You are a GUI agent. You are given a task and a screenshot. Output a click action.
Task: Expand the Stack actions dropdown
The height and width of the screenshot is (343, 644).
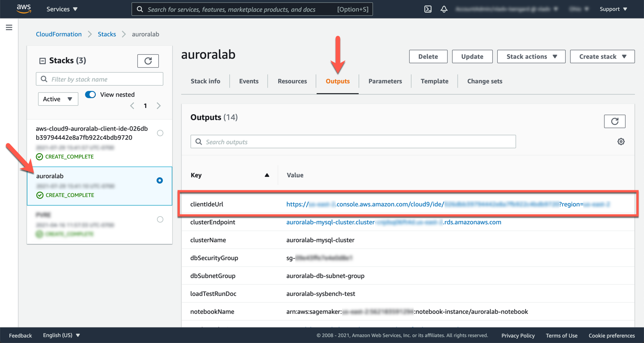(531, 56)
